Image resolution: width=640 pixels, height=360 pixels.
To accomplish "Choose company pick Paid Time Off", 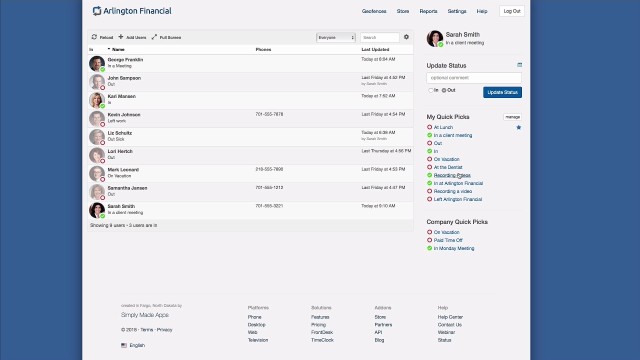I will [x=448, y=240].
